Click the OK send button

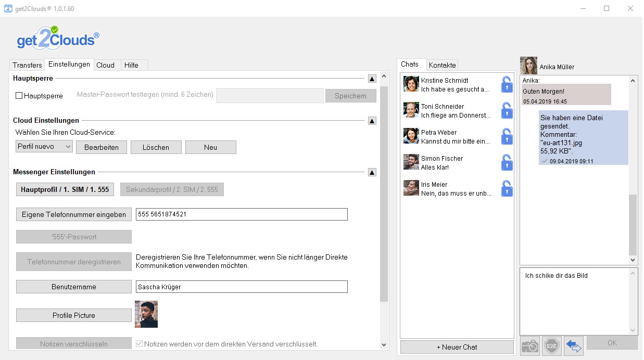(612, 343)
